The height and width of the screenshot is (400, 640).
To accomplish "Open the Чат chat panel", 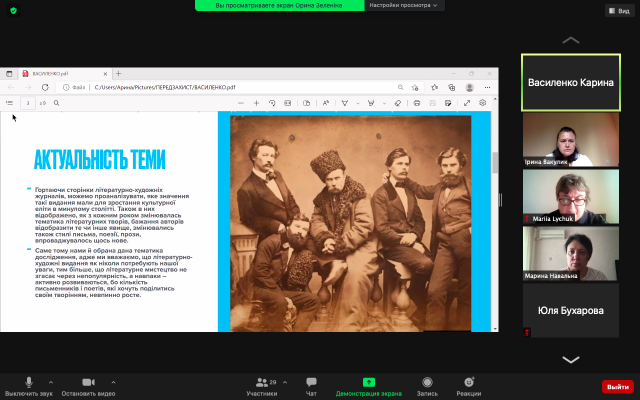I will pos(311,384).
